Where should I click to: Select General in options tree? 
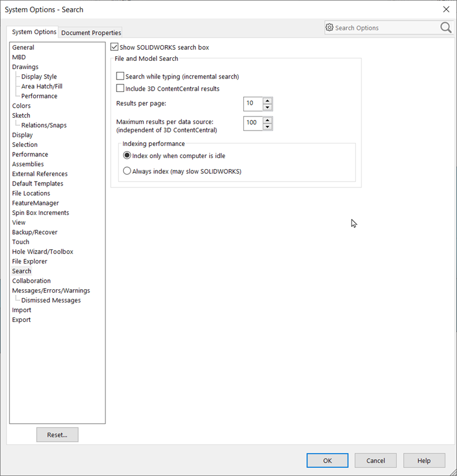pos(23,47)
